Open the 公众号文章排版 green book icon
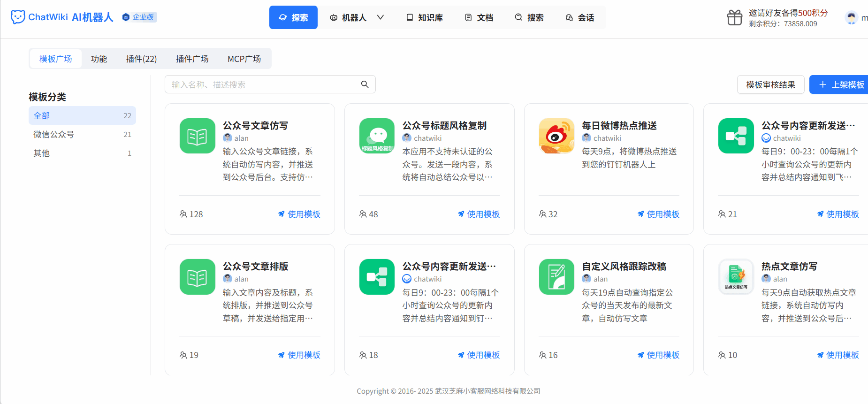The image size is (868, 404). (197, 277)
